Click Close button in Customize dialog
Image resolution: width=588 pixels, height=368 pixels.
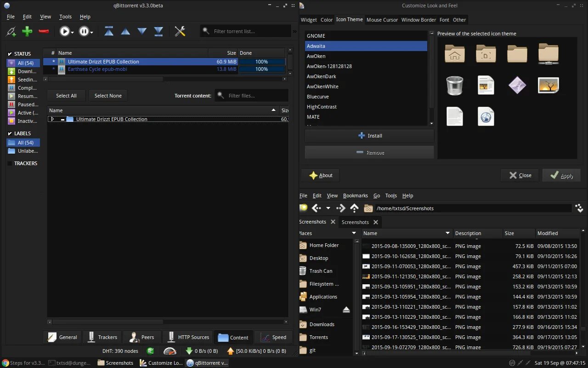coord(520,175)
